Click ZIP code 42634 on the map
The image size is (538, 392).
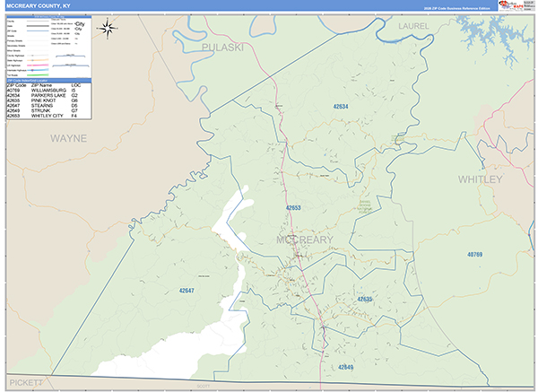tap(341, 107)
